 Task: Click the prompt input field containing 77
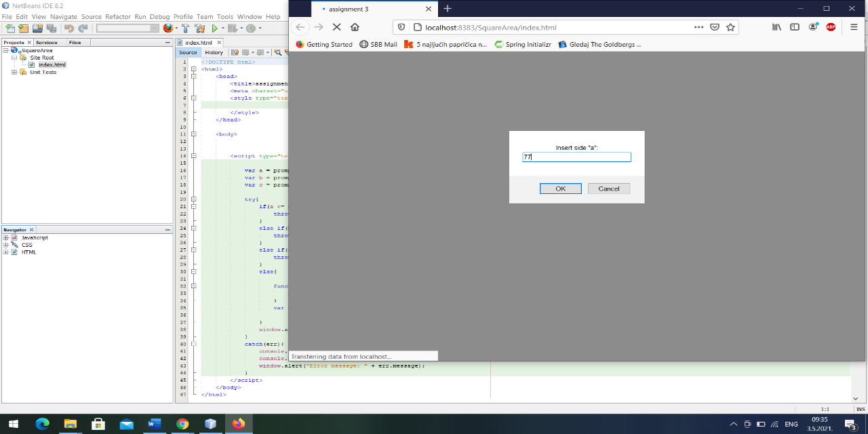tap(576, 157)
